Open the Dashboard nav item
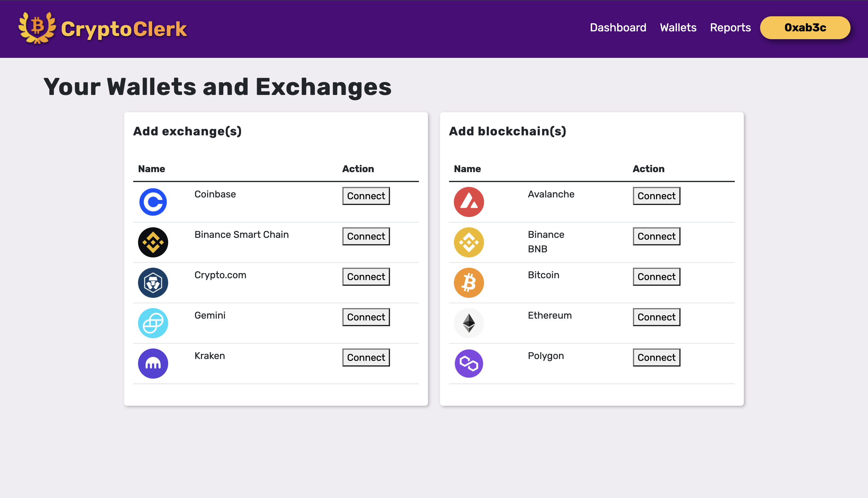Viewport: 868px width, 498px height. tap(618, 27)
